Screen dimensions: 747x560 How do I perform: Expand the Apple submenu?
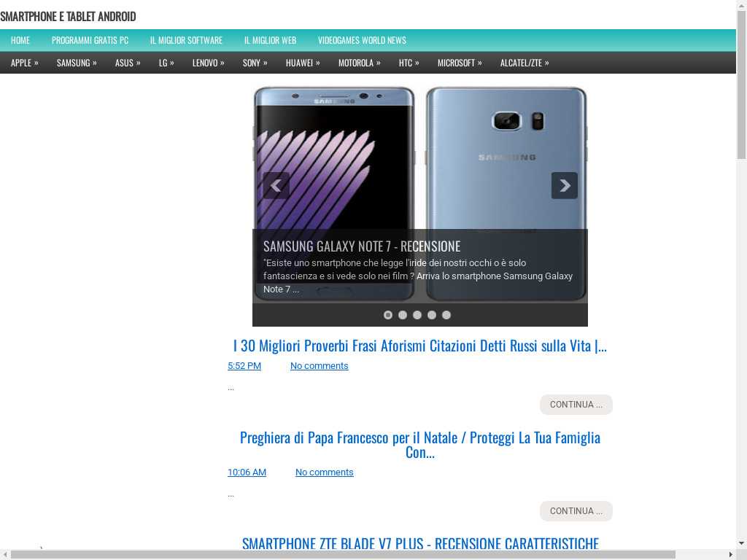[25, 63]
